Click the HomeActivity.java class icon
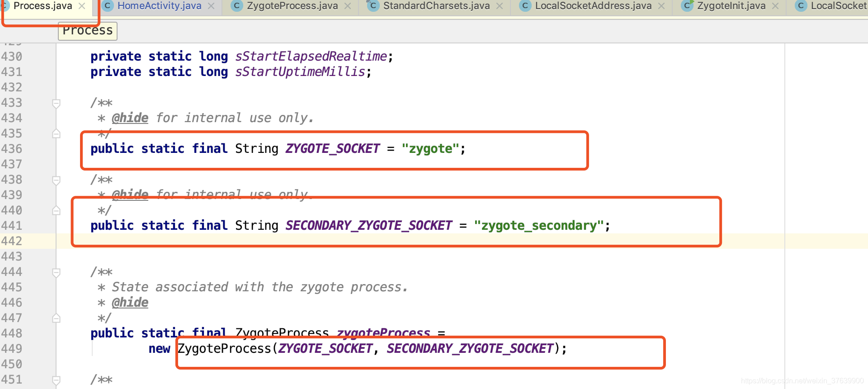This screenshot has height=389, width=868. click(108, 6)
